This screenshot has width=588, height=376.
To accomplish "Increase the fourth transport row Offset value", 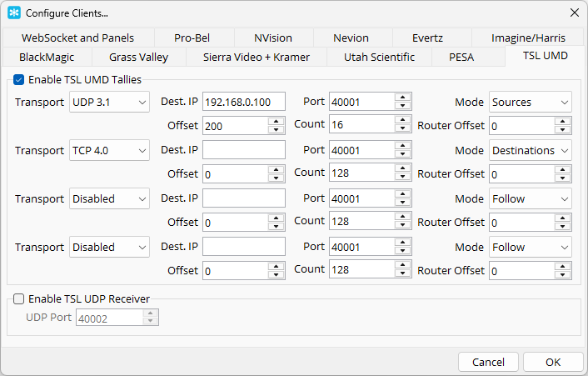I will click(277, 267).
